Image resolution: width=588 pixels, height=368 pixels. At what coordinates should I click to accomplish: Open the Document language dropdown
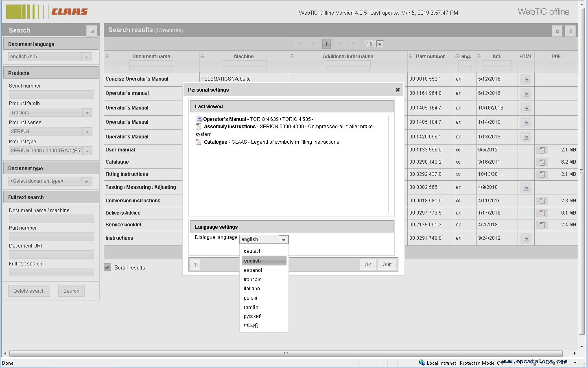point(86,57)
